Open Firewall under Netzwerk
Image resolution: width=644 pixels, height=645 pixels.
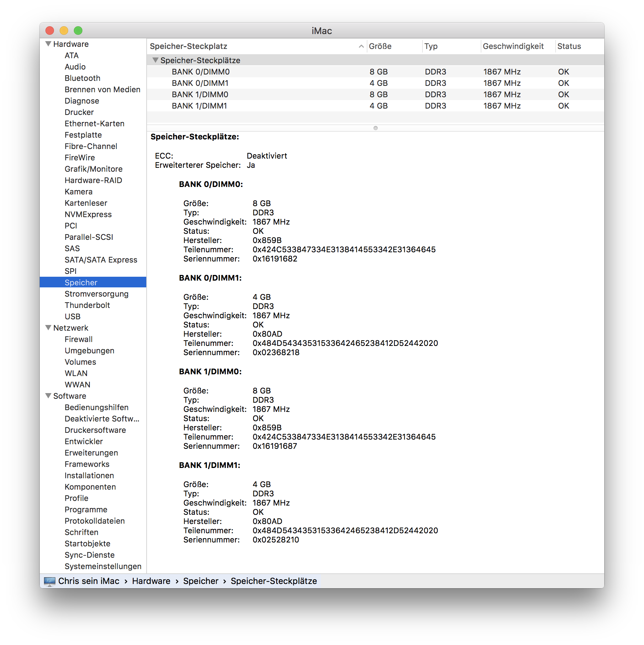point(79,339)
